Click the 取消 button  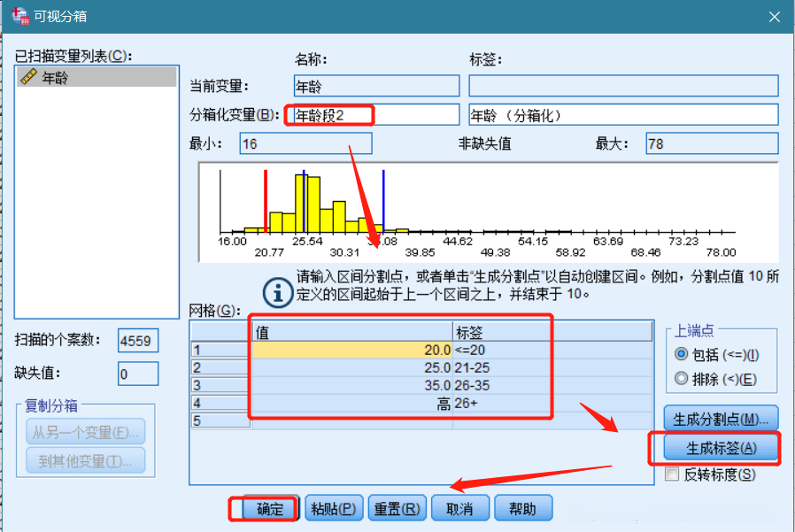(x=459, y=508)
